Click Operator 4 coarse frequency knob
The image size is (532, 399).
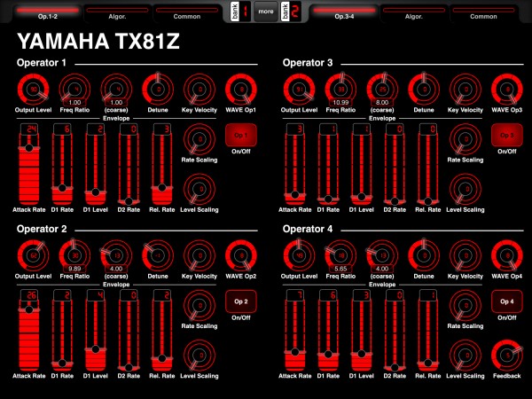tap(382, 256)
